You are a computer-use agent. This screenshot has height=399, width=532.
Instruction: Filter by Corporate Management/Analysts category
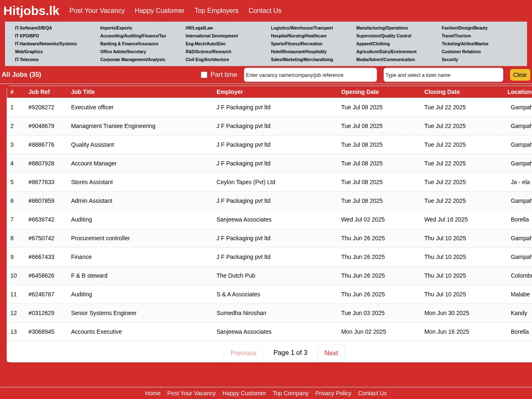point(133,59)
